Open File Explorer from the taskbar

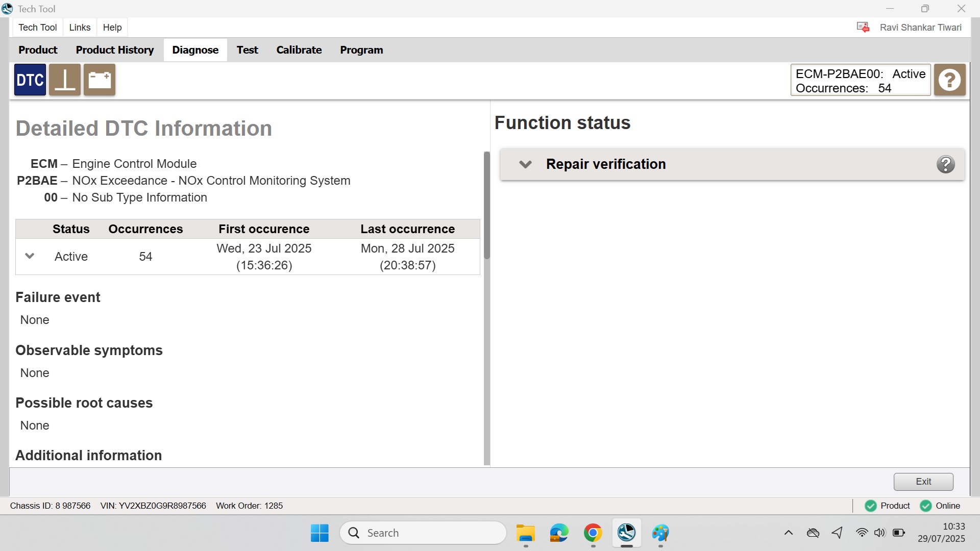coord(525,533)
